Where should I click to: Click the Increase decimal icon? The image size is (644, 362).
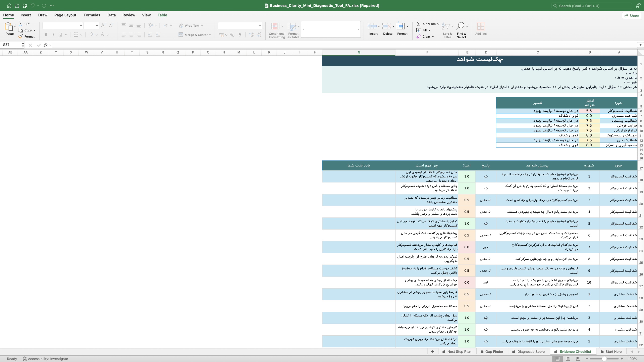point(251,35)
